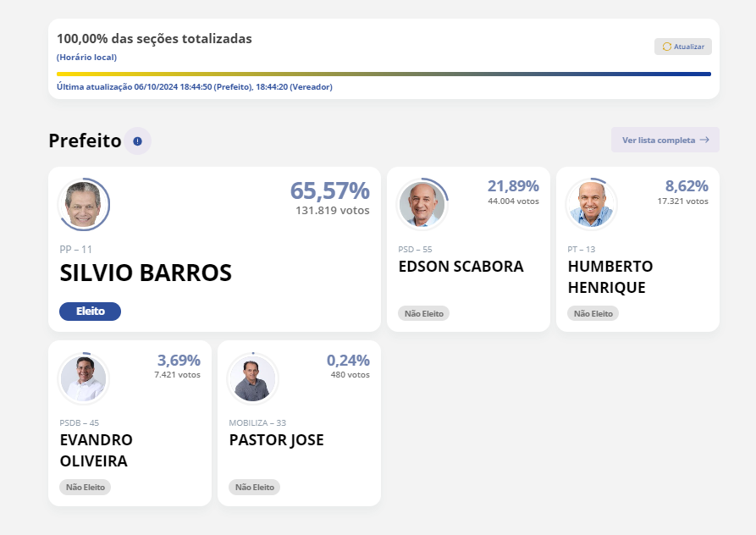The width and height of the screenshot is (756, 535).
Task: Click the Prefeito section heading
Action: (x=85, y=141)
